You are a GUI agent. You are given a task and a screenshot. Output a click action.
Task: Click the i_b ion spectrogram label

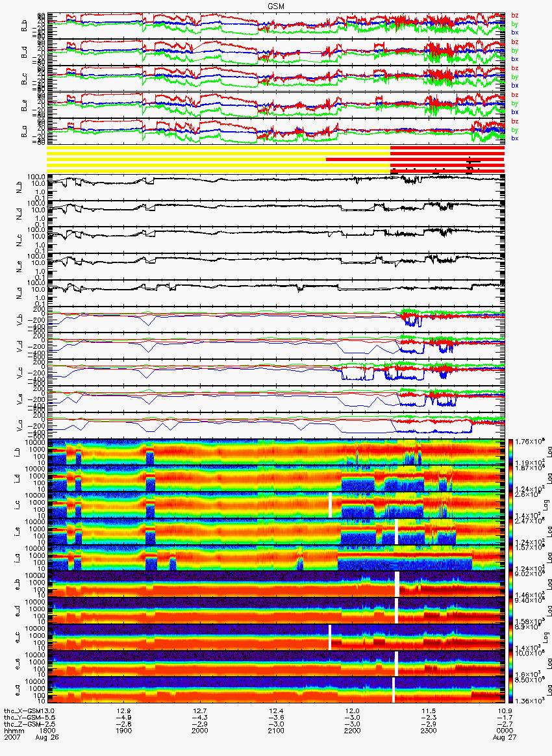coord(18,452)
